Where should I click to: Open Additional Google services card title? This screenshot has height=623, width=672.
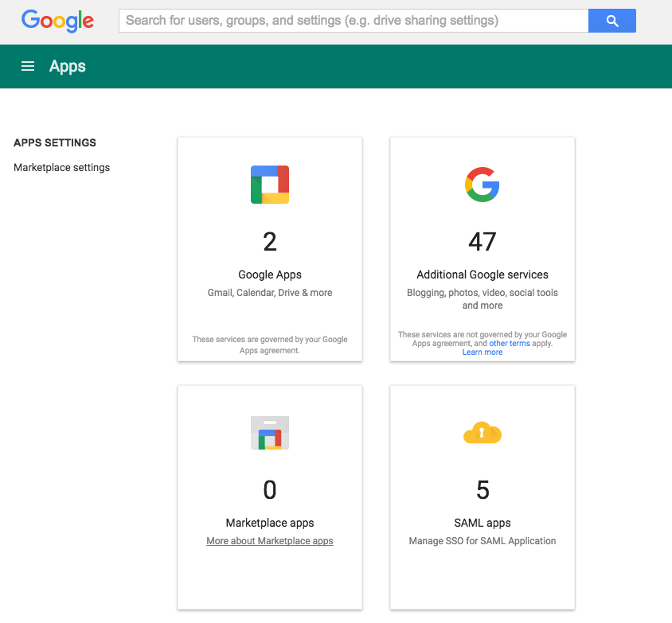483,275
